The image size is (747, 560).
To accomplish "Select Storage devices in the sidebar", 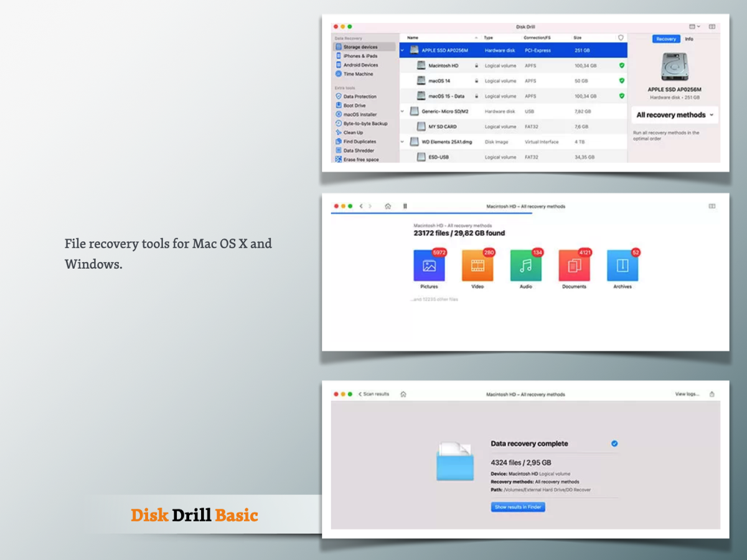I will [360, 47].
